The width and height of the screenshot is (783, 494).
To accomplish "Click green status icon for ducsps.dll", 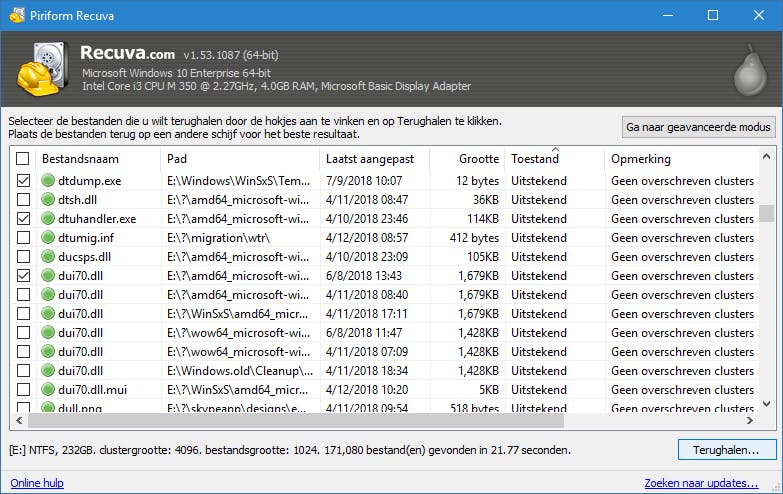I will pos(48,257).
